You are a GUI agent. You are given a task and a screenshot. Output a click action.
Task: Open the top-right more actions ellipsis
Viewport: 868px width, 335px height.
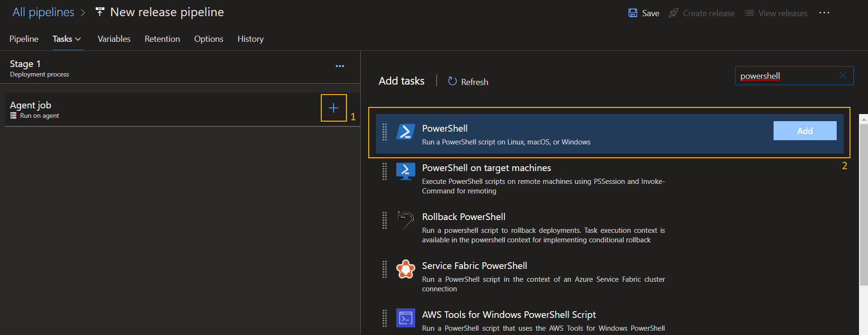pyautogui.click(x=824, y=13)
